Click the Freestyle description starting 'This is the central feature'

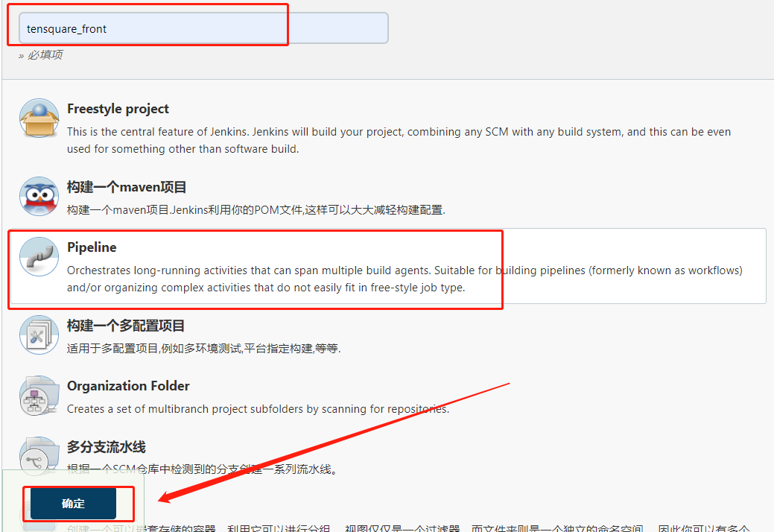tap(399, 140)
